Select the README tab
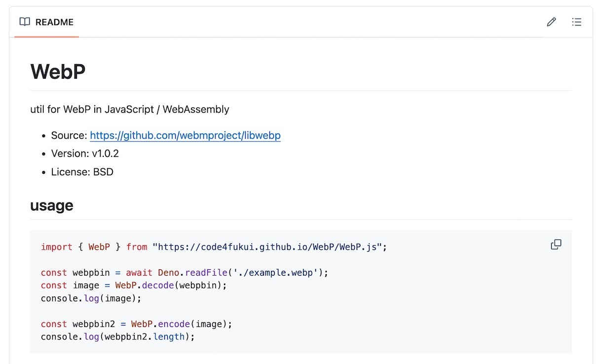This screenshot has width=602, height=364. [47, 22]
